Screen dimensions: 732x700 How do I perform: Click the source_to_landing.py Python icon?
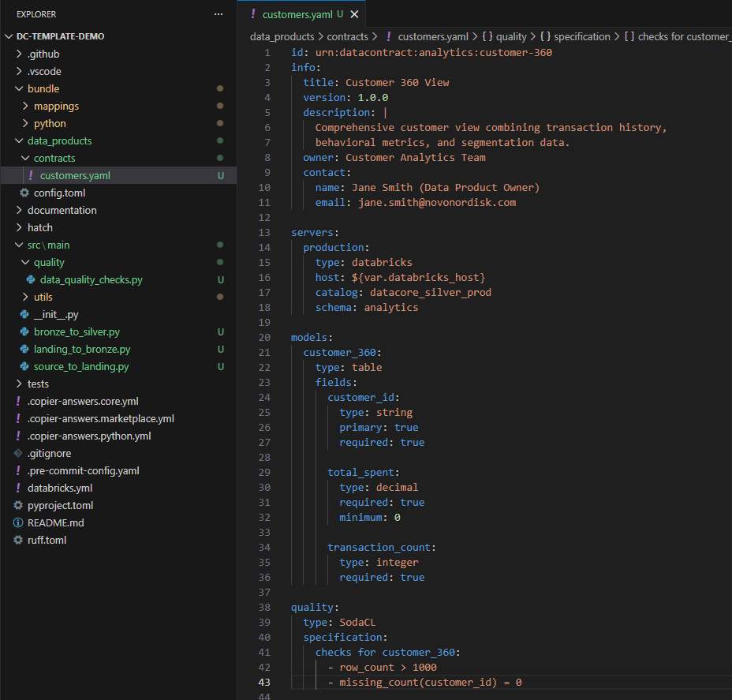[x=24, y=367]
